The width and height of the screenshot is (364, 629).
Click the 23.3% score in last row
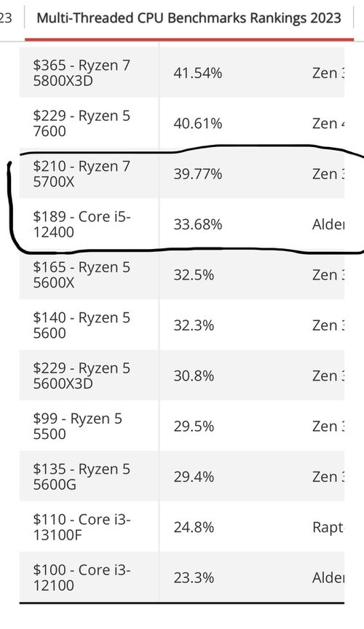194,577
